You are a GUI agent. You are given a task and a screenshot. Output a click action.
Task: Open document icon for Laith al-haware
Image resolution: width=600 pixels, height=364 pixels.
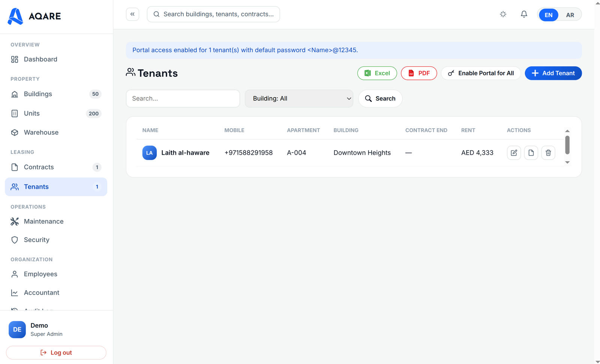(531, 153)
